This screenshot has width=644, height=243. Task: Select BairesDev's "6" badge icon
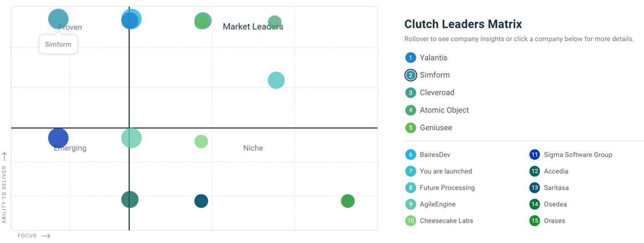pyautogui.click(x=410, y=154)
